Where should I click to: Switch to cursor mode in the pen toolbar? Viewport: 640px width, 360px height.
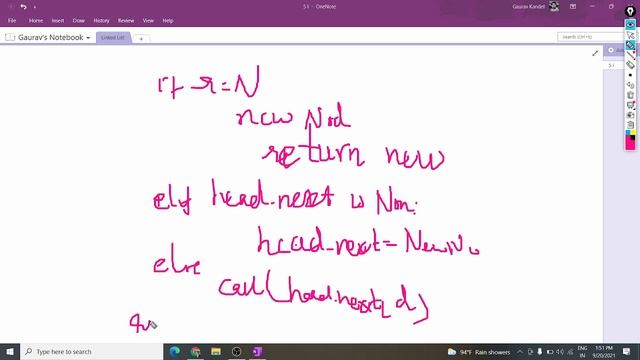[630, 35]
